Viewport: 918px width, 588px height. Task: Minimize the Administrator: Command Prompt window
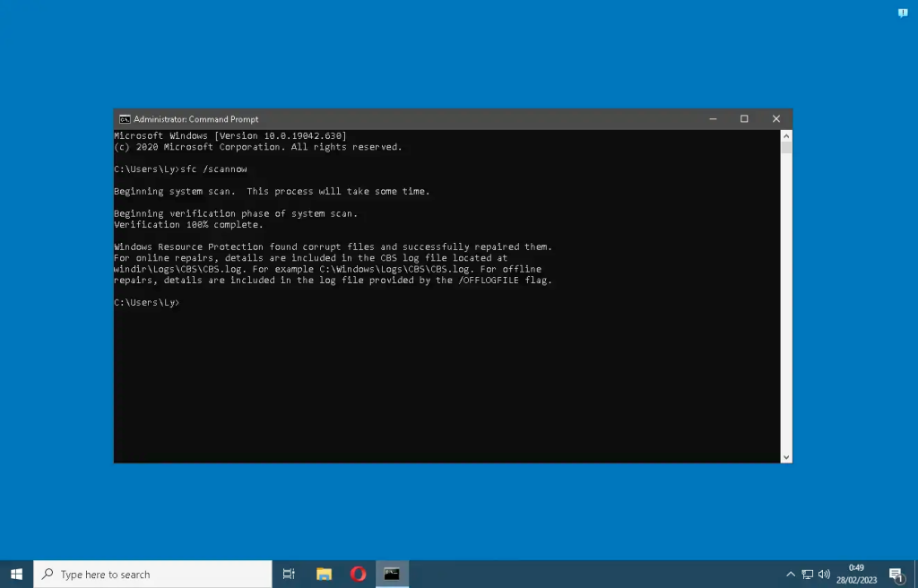[713, 119]
